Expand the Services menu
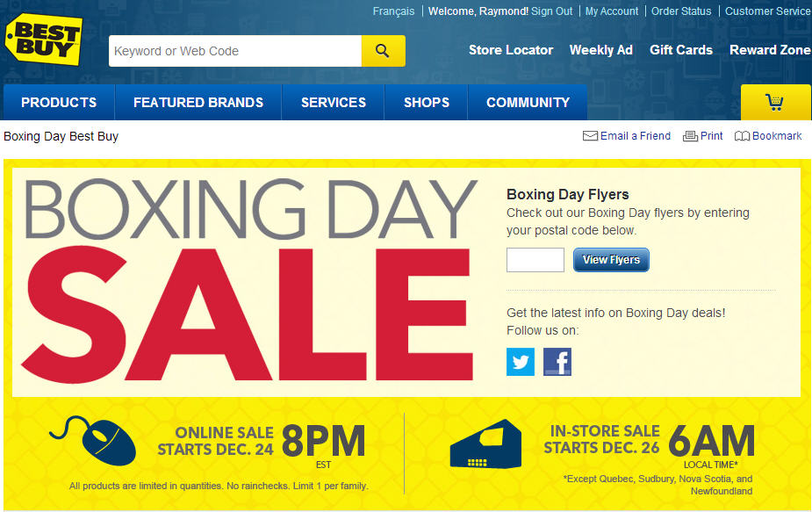Viewport: 812px width, 512px height. pos(334,102)
